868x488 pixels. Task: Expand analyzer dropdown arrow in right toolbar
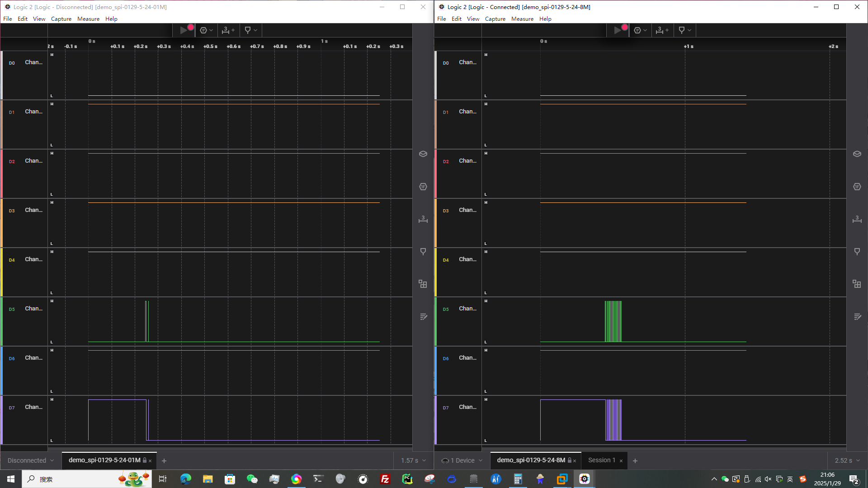[x=645, y=30]
